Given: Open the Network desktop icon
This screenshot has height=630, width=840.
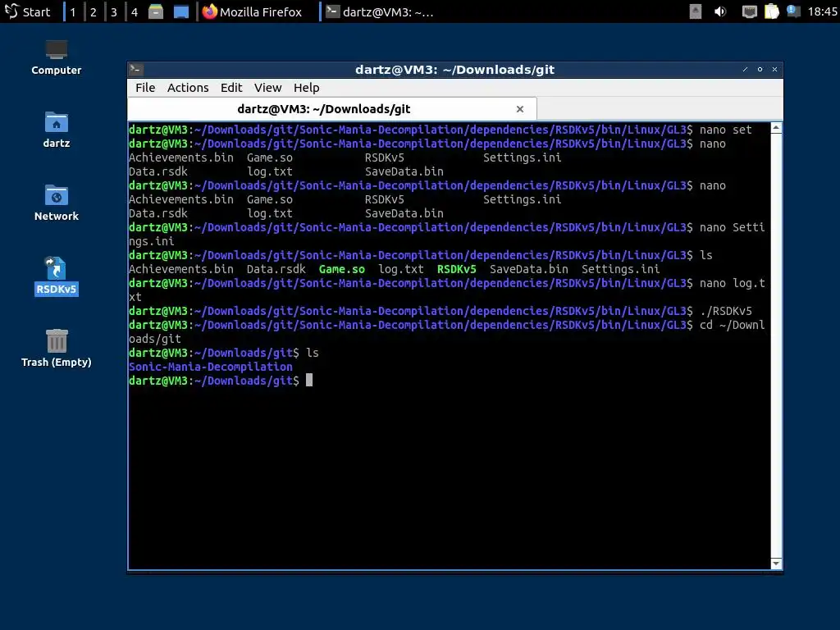Looking at the screenshot, I should (57, 203).
